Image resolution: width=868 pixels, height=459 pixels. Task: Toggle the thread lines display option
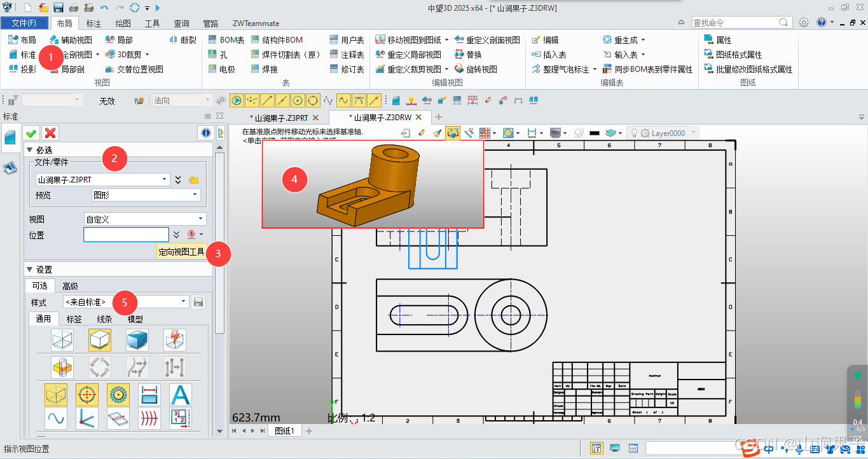(x=149, y=418)
